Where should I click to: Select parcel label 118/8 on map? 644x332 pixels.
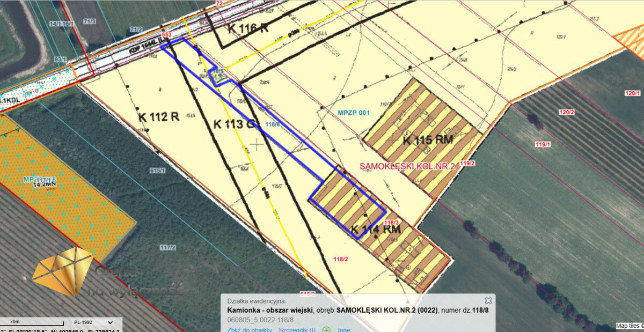point(272,124)
